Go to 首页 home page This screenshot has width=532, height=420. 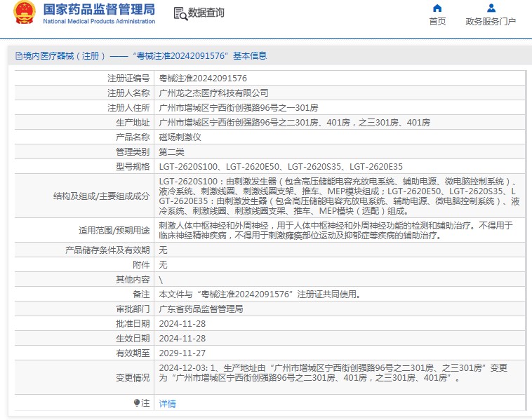pyautogui.click(x=437, y=21)
